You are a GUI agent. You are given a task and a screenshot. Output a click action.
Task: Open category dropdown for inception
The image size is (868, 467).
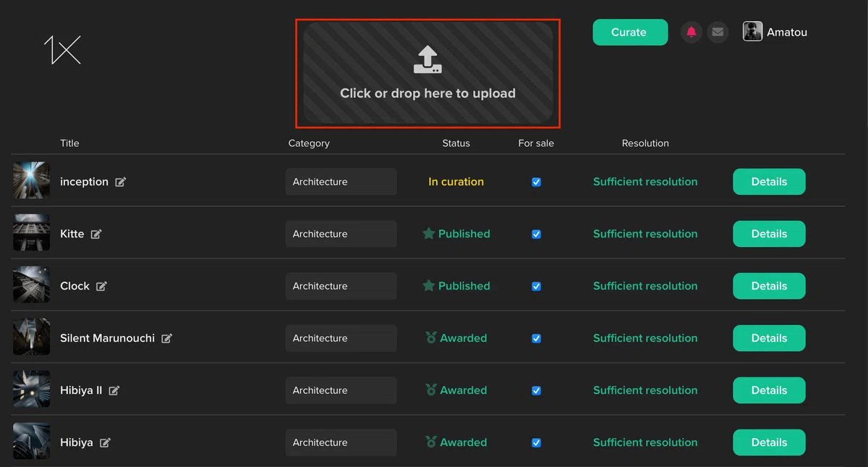[x=341, y=182]
